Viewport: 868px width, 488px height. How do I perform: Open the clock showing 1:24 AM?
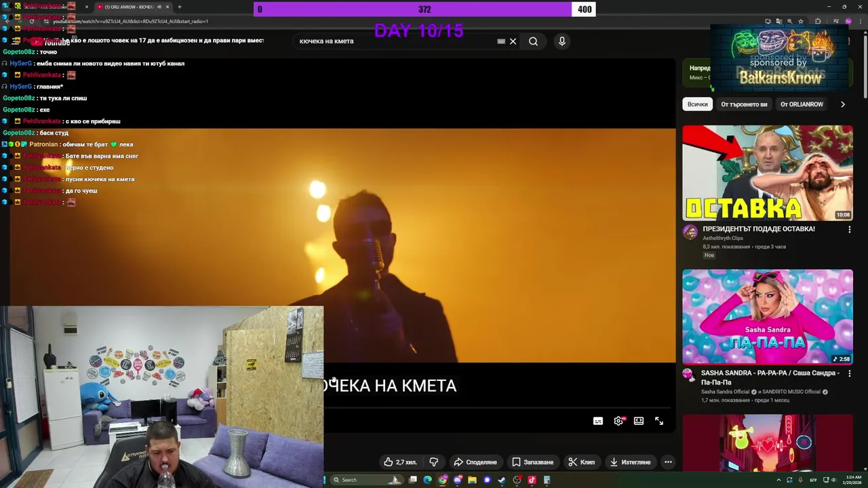(x=852, y=480)
